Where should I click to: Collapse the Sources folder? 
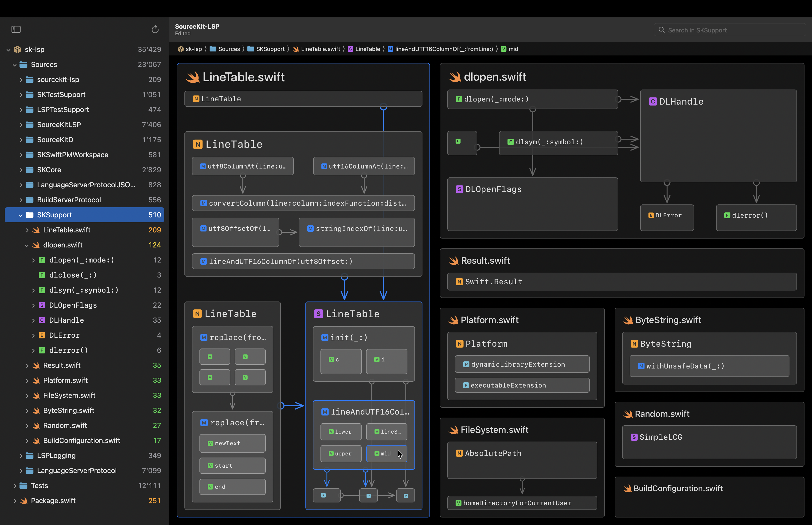15,65
